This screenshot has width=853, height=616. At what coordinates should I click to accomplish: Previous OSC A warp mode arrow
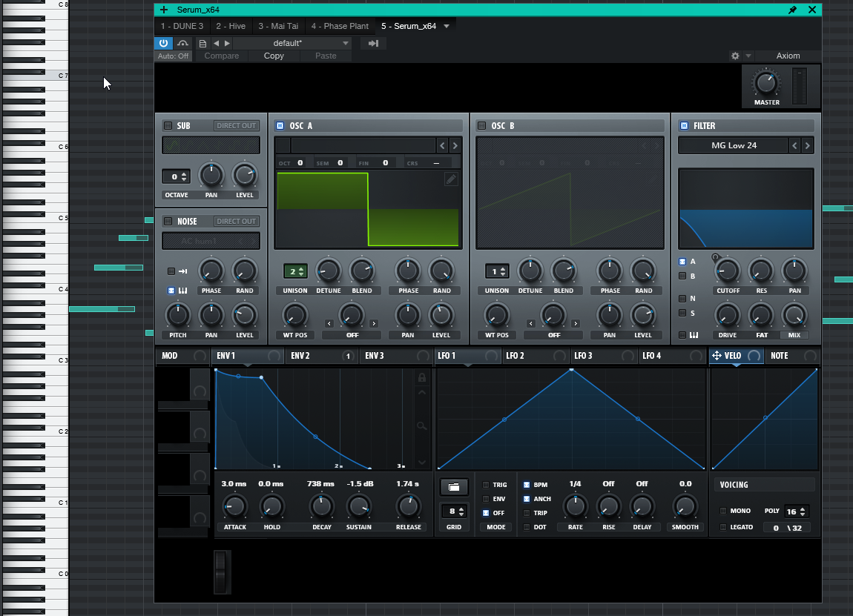coord(329,323)
